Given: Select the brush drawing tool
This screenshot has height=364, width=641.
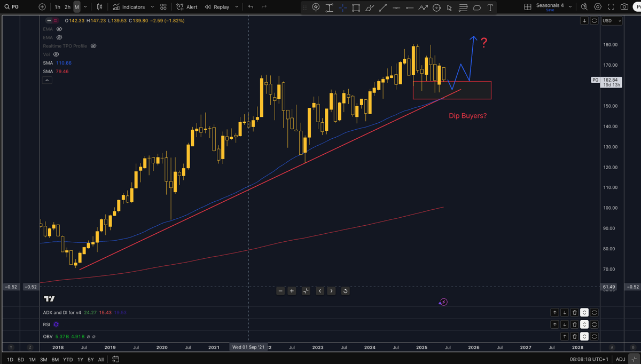Looking at the screenshot, I should (369, 7).
